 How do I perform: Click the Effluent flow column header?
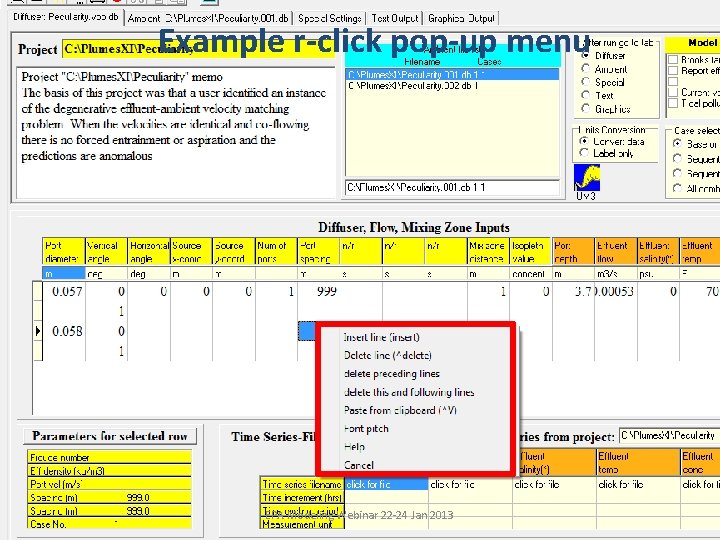(616, 252)
